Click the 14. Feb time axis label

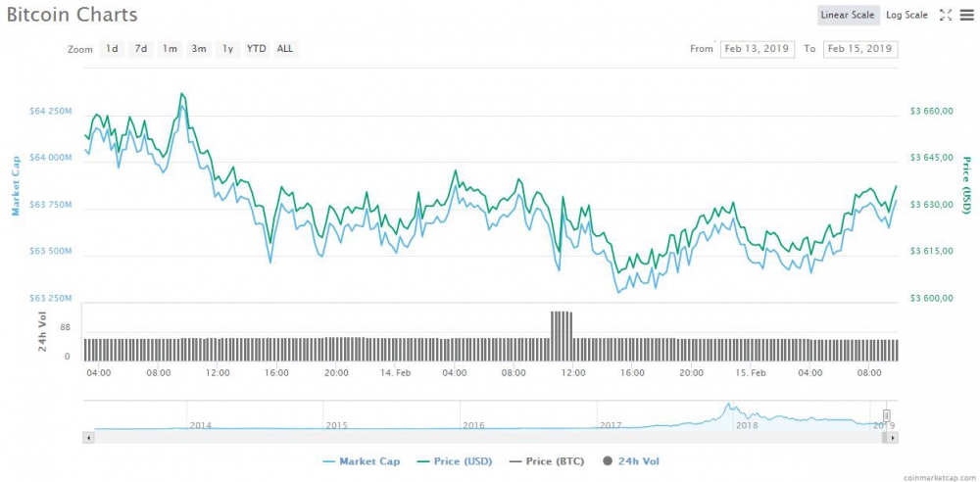click(x=395, y=372)
